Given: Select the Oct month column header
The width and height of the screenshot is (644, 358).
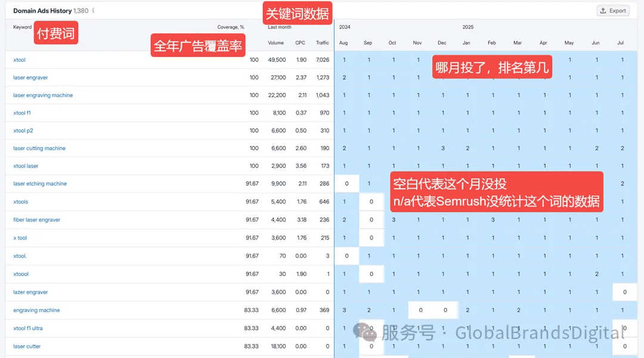Looking at the screenshot, I should pos(392,43).
